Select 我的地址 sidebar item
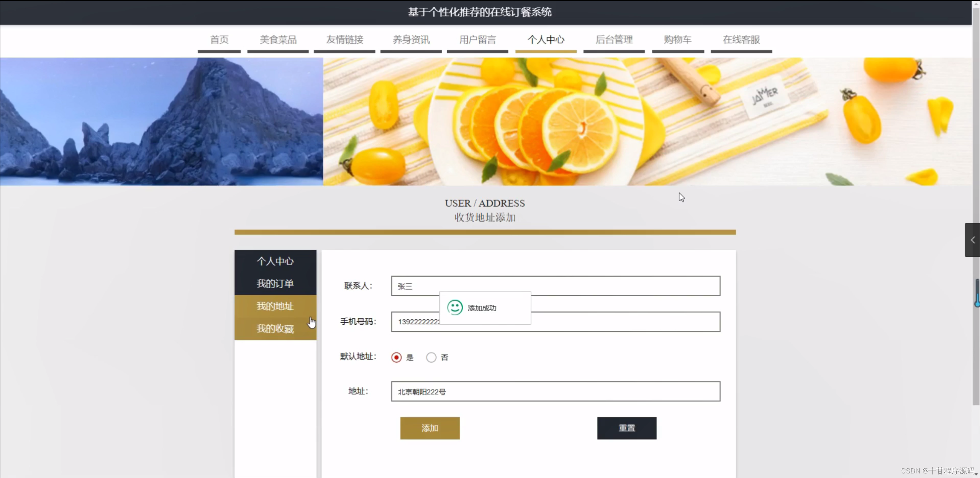 coord(275,306)
